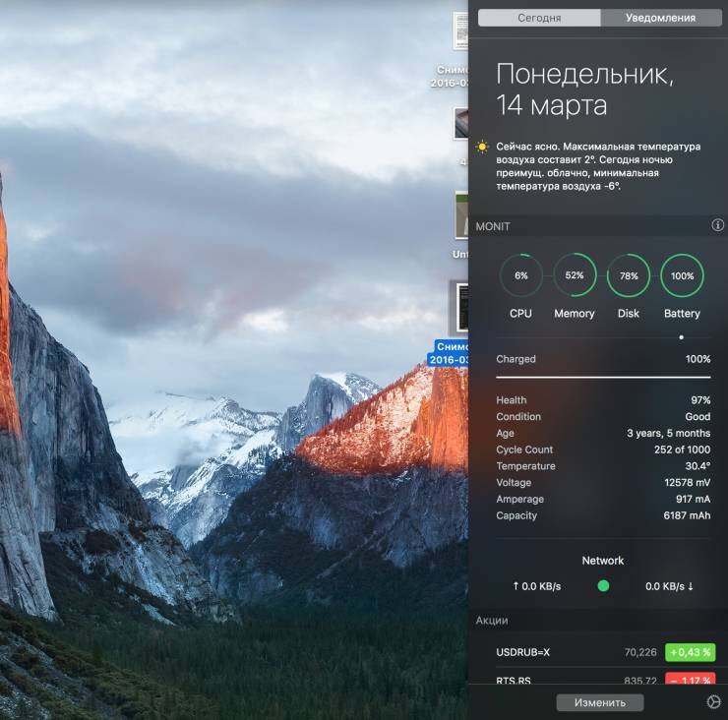Click the Condition Good row
Image resolution: width=728 pixels, height=720 pixels.
603,416
